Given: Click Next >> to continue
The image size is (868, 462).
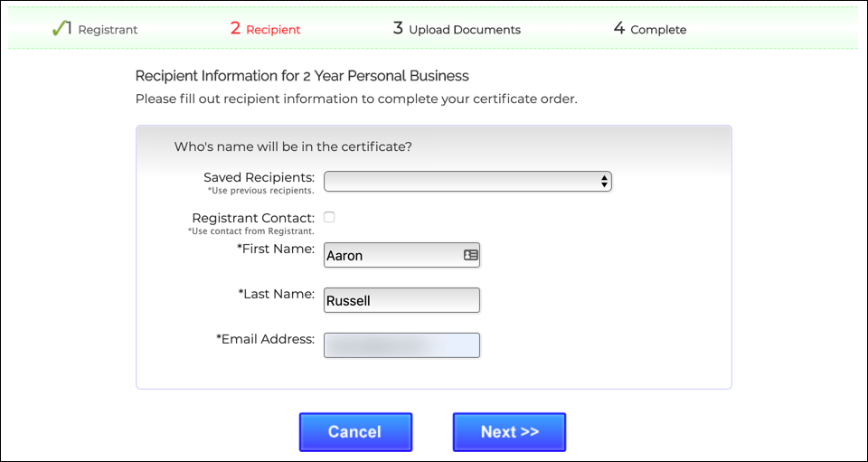Looking at the screenshot, I should tap(509, 432).
